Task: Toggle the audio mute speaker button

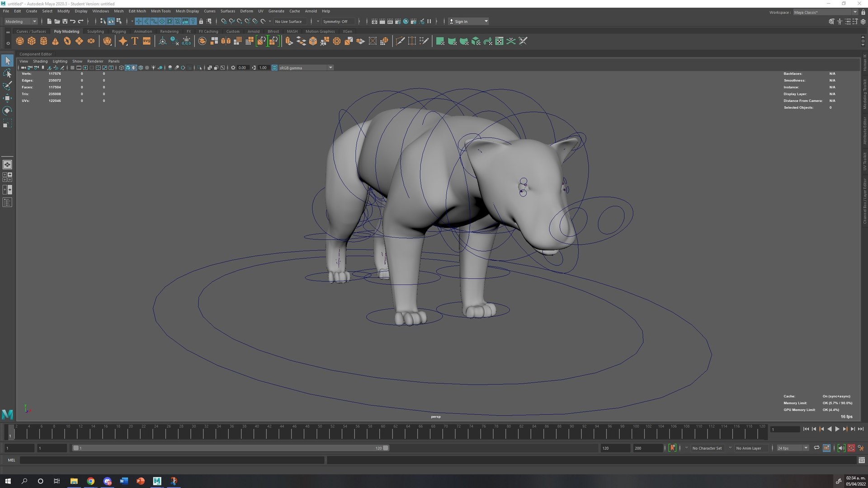Action: [x=841, y=448]
